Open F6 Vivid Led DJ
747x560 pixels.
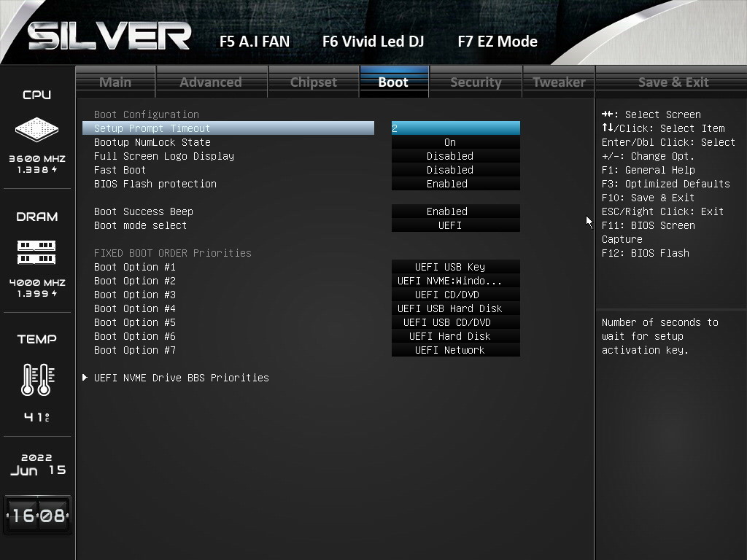click(373, 42)
